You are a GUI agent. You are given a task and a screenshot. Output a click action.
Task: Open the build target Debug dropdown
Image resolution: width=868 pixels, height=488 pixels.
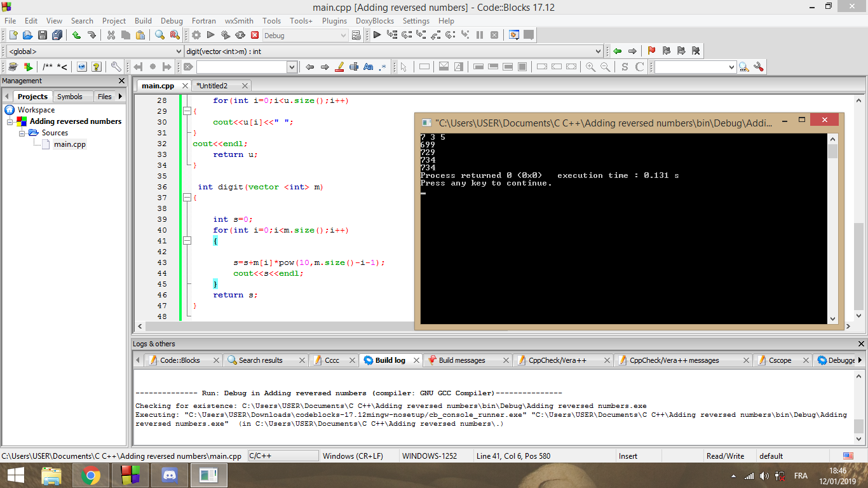pyautogui.click(x=343, y=36)
